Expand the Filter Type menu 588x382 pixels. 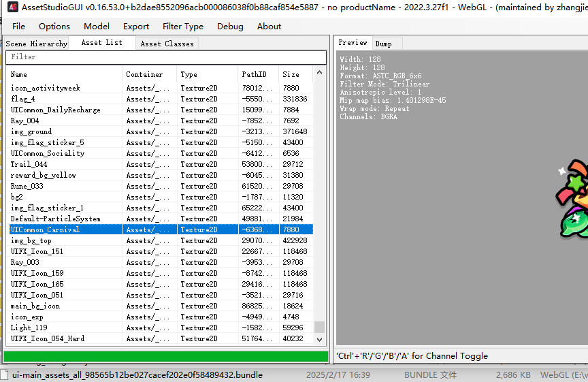pyautogui.click(x=183, y=27)
